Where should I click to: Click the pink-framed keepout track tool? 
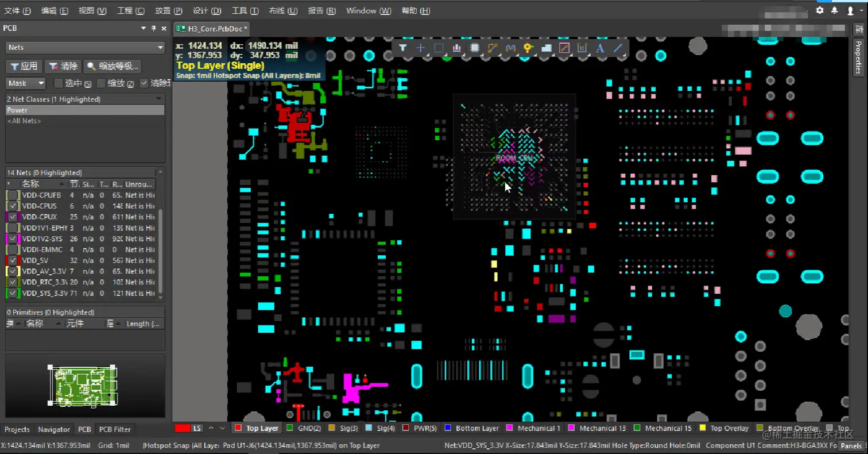(564, 48)
